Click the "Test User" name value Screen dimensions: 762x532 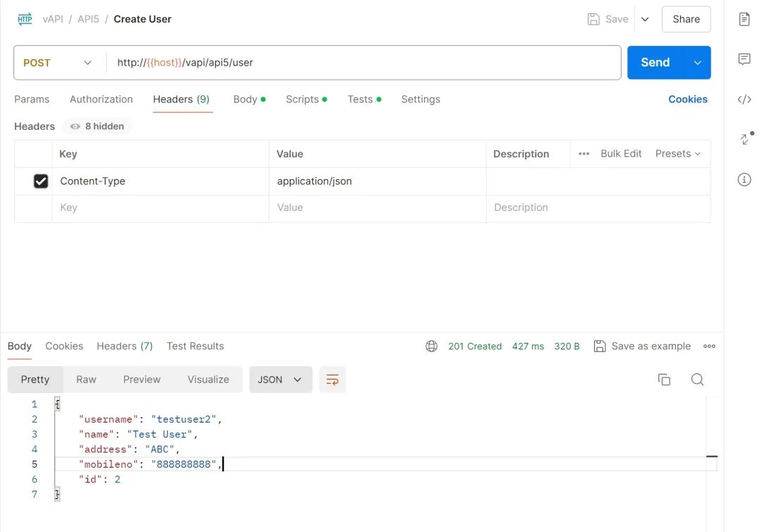point(159,435)
